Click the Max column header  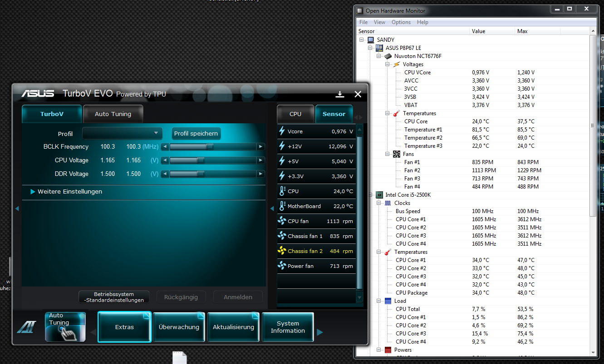point(537,31)
